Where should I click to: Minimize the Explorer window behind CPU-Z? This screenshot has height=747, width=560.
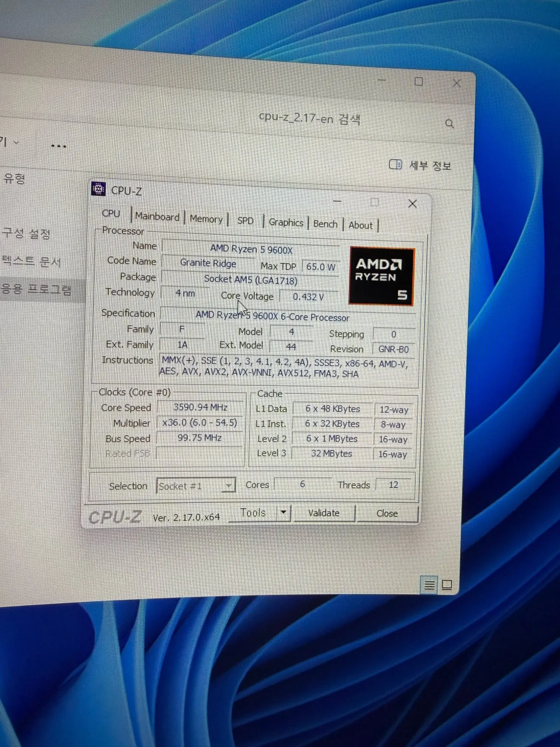[382, 80]
